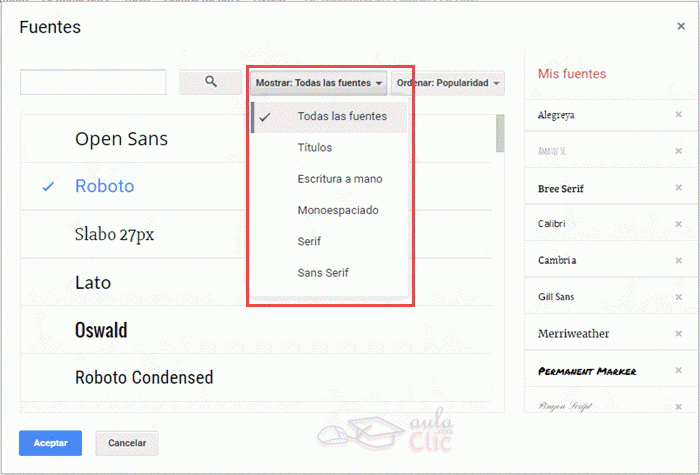
Task: Select the checked Todas las fuentes option
Action: click(341, 116)
